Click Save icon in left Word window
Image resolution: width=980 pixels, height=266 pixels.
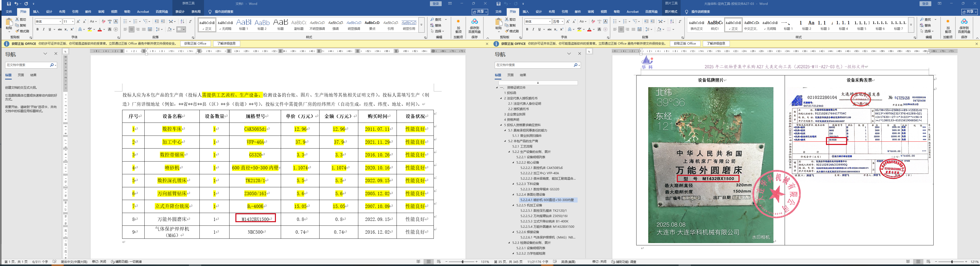[9, 4]
